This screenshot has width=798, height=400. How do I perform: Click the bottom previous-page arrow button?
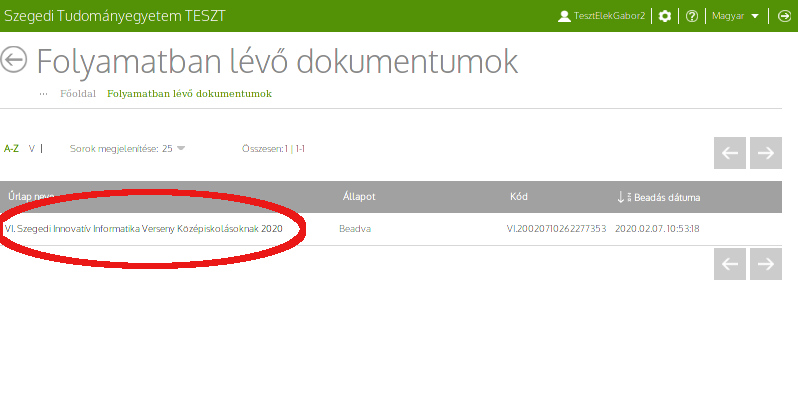(x=730, y=264)
